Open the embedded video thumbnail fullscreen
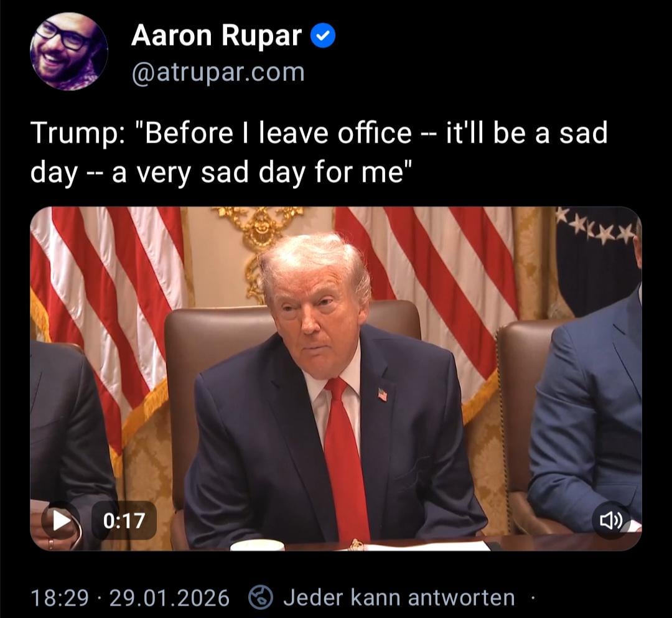The width and height of the screenshot is (672, 618). click(336, 378)
